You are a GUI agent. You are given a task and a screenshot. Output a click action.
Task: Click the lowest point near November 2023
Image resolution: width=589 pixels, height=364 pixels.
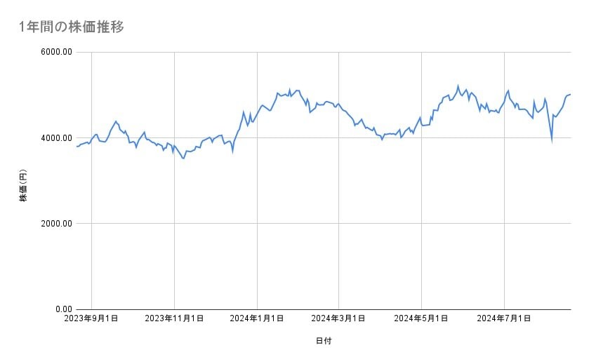tap(183, 159)
